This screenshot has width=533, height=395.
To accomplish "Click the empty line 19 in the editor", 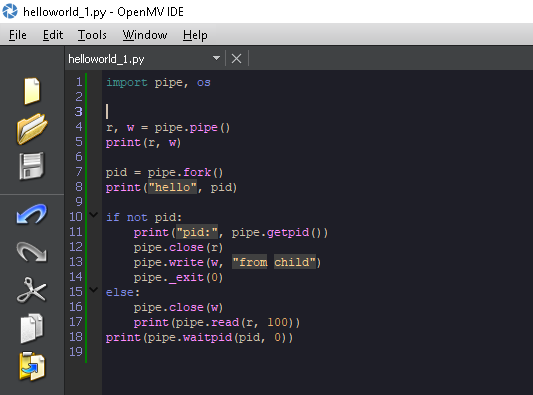I will click(x=317, y=352).
